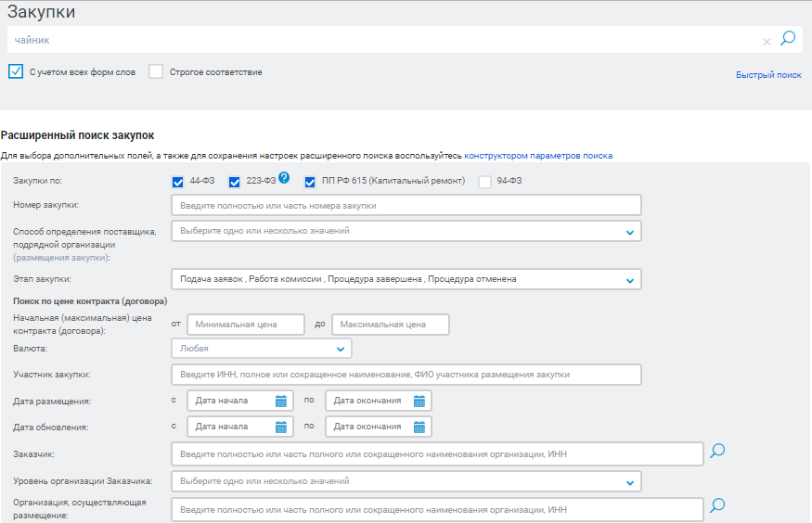Expand the 'Способ определения поставщика' dropdown
This screenshot has width=812, height=523.
[629, 232]
